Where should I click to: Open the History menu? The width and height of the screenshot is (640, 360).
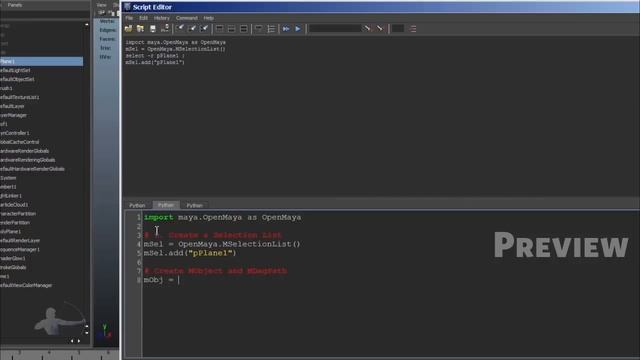[x=162, y=18]
